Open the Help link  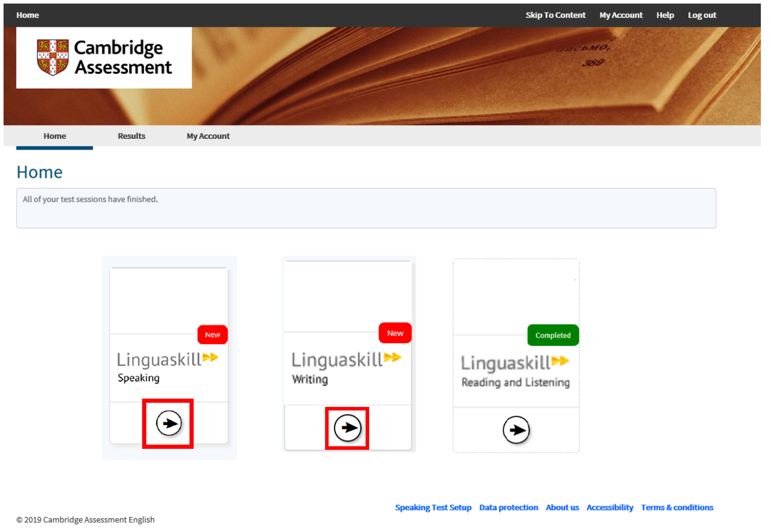click(x=665, y=15)
